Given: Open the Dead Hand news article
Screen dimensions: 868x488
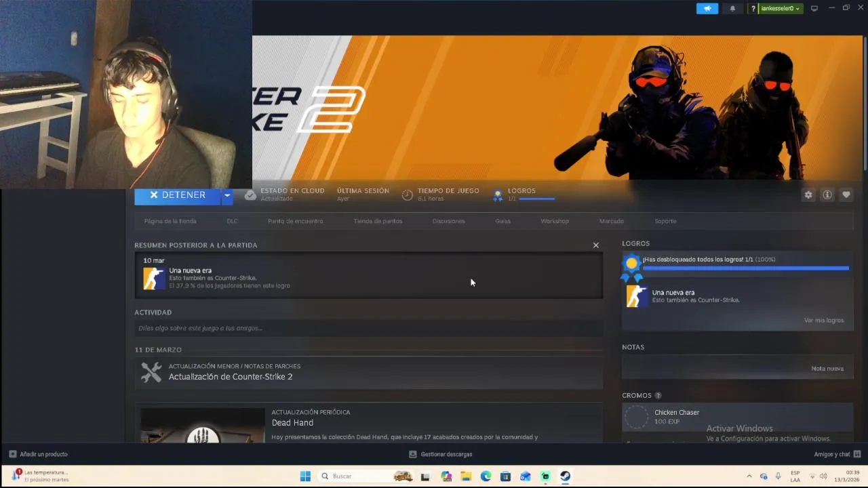Looking at the screenshot, I should coord(292,422).
